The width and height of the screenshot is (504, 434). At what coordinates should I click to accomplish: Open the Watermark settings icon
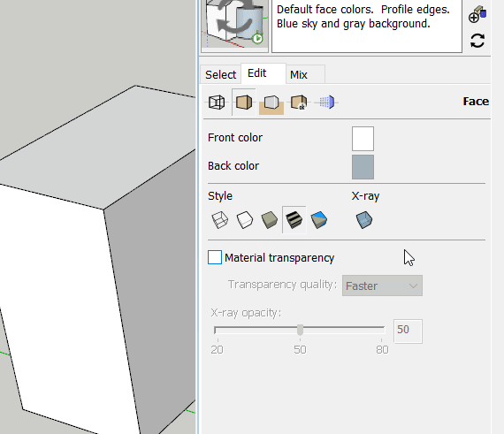point(299,103)
